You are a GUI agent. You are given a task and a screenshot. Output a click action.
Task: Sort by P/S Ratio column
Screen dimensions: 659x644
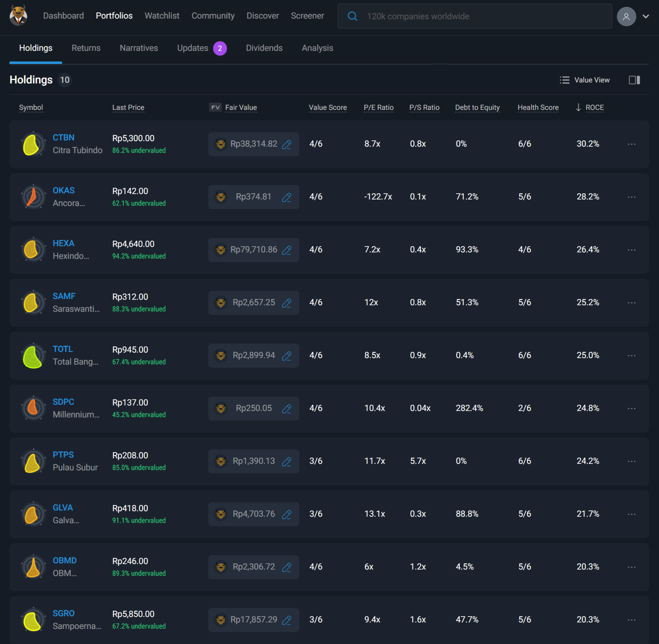point(424,107)
